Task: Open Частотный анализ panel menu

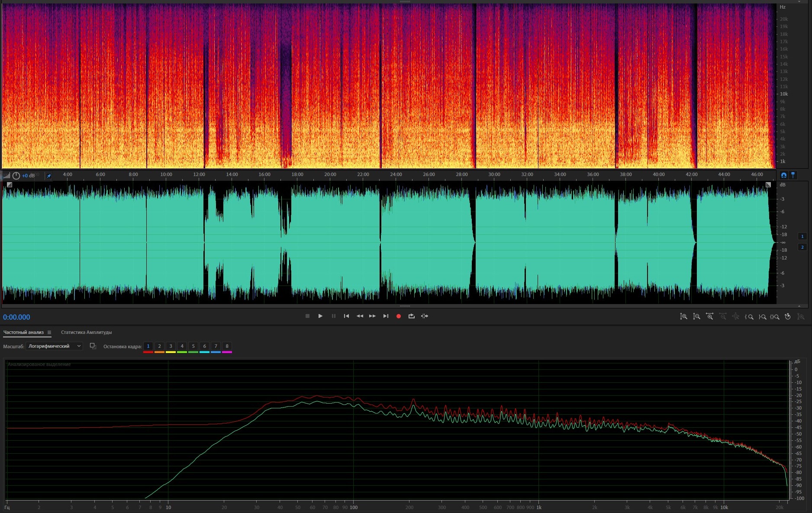Action: [x=49, y=333]
